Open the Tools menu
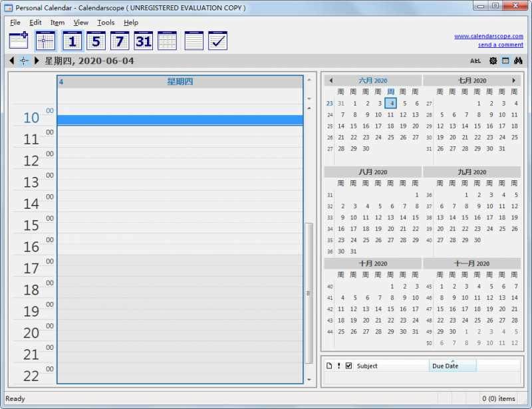 coord(105,22)
